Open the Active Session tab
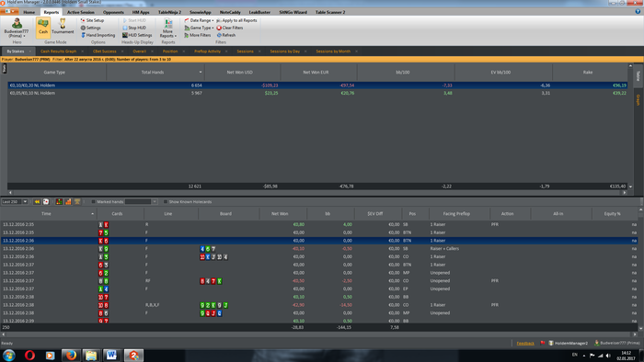Image resolution: width=644 pixels, height=362 pixels. point(81,12)
